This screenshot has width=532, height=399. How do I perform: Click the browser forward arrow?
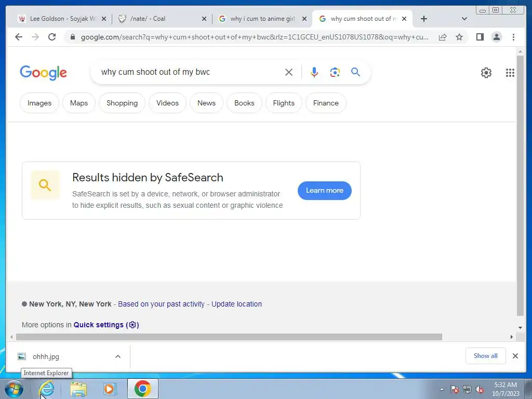pyautogui.click(x=35, y=37)
